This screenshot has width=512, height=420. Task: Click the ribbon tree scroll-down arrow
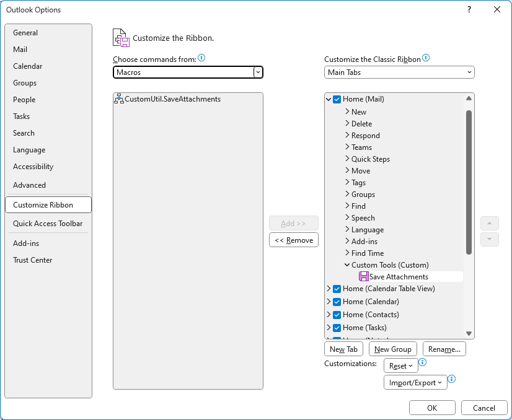point(469,333)
